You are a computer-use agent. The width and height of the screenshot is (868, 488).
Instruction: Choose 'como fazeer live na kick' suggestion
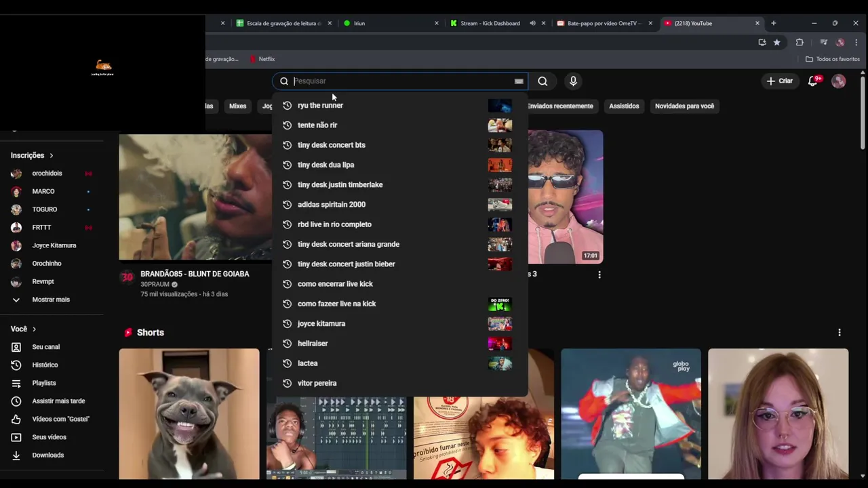(x=400, y=304)
